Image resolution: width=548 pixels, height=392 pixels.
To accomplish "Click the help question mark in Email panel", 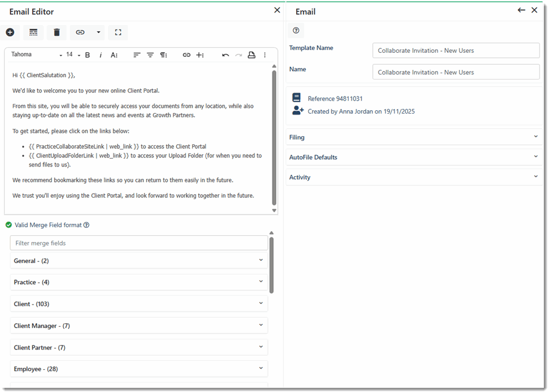I will 296,31.
